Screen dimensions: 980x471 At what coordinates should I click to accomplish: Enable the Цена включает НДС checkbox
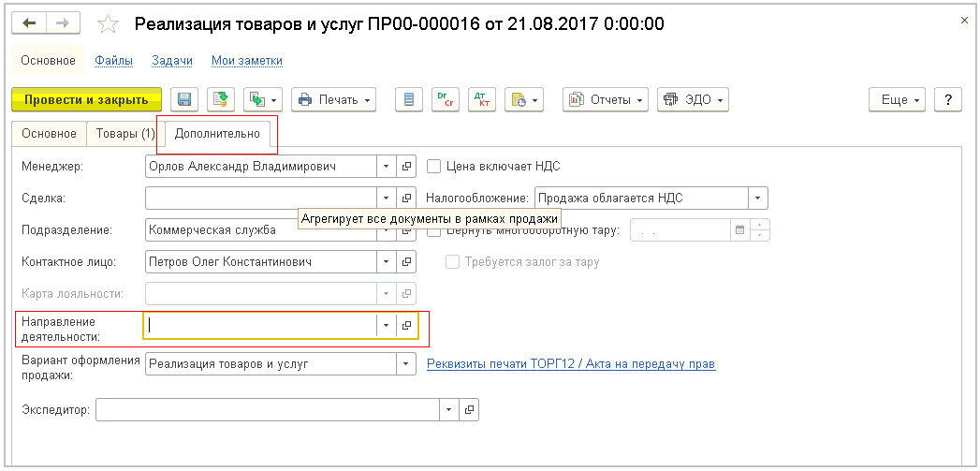pos(433,167)
